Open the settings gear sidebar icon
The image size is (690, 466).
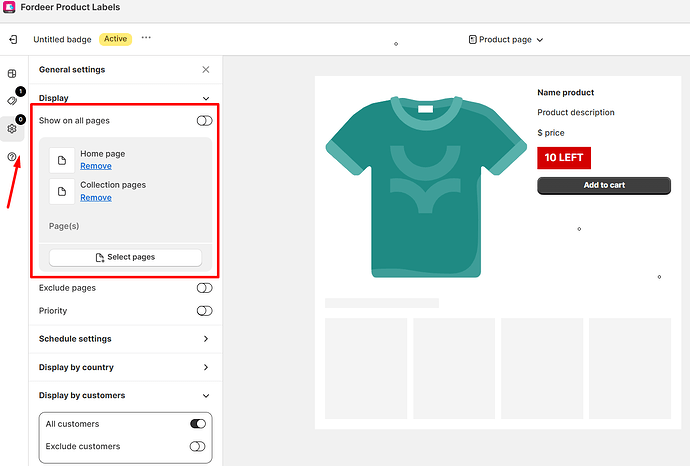point(12,129)
